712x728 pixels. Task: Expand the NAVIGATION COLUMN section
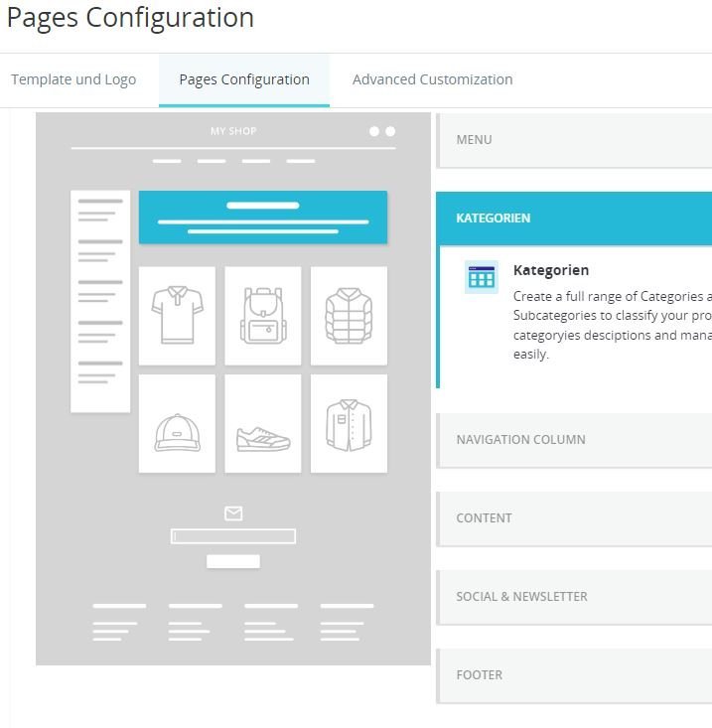coord(574,439)
